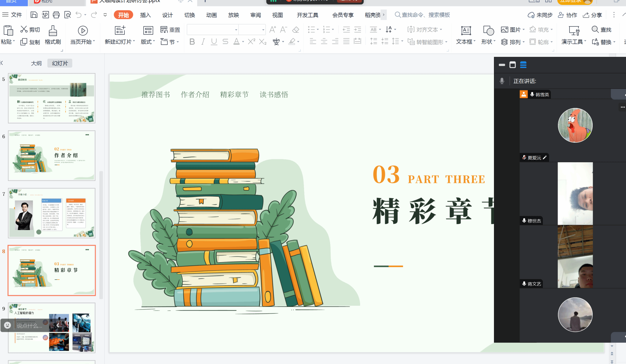
Task: Open the Shapes (形状) tool
Action: (x=488, y=31)
